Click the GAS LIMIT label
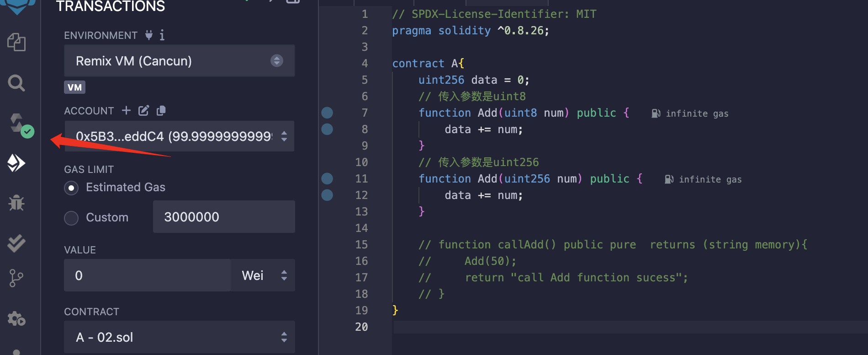This screenshot has height=355, width=868. coord(89,169)
